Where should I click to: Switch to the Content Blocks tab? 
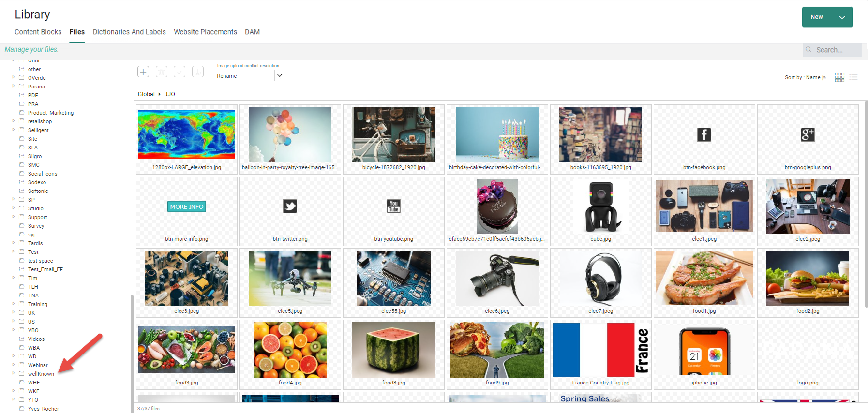(38, 32)
